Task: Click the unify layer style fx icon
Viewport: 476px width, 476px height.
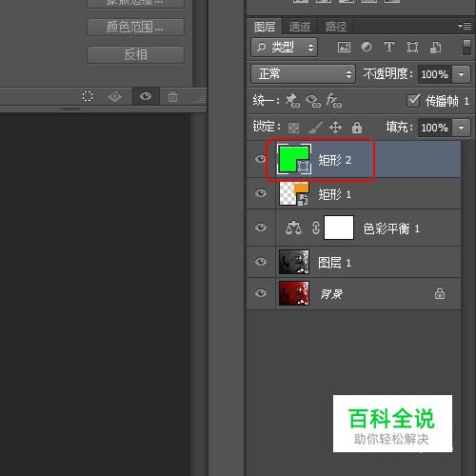Action: tap(334, 101)
